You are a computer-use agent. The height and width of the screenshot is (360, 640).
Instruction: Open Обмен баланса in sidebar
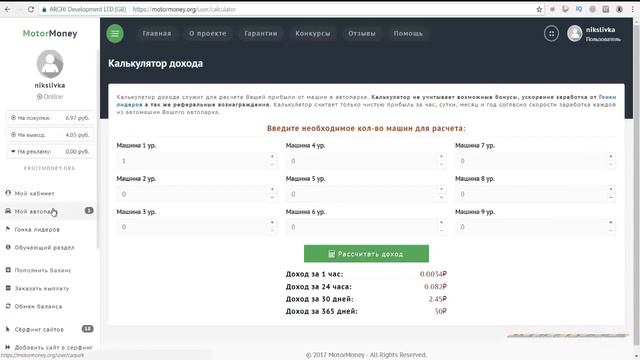pyautogui.click(x=38, y=306)
